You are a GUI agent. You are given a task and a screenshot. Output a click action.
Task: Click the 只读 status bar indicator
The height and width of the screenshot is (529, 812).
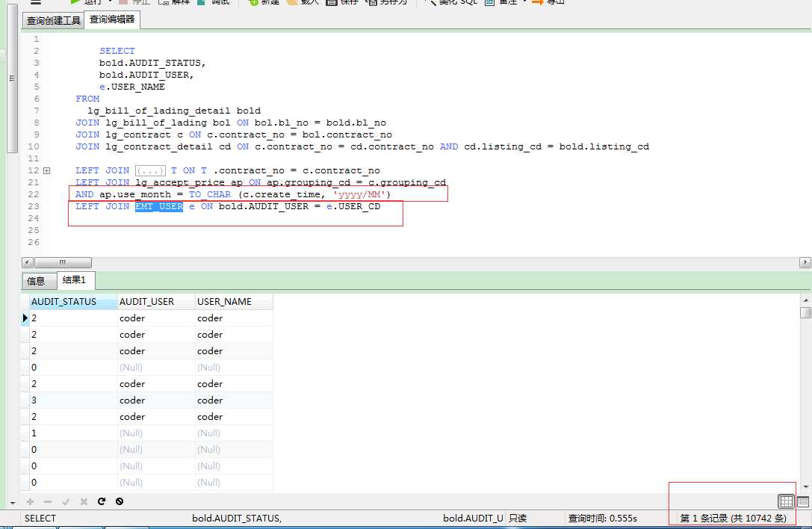[x=518, y=518]
